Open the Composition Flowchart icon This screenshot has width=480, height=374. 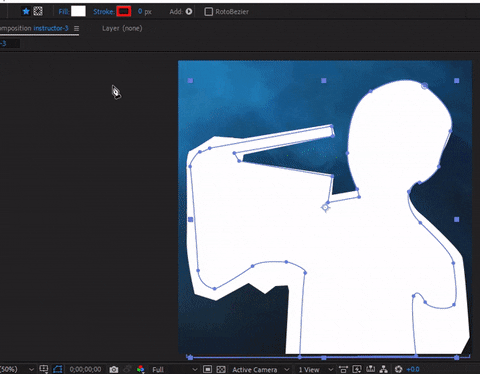point(384,369)
